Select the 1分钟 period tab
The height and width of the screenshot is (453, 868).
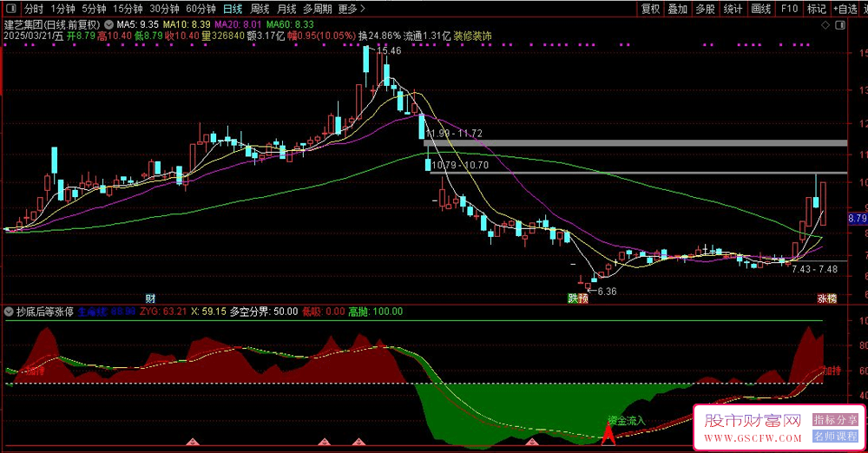pyautogui.click(x=62, y=9)
